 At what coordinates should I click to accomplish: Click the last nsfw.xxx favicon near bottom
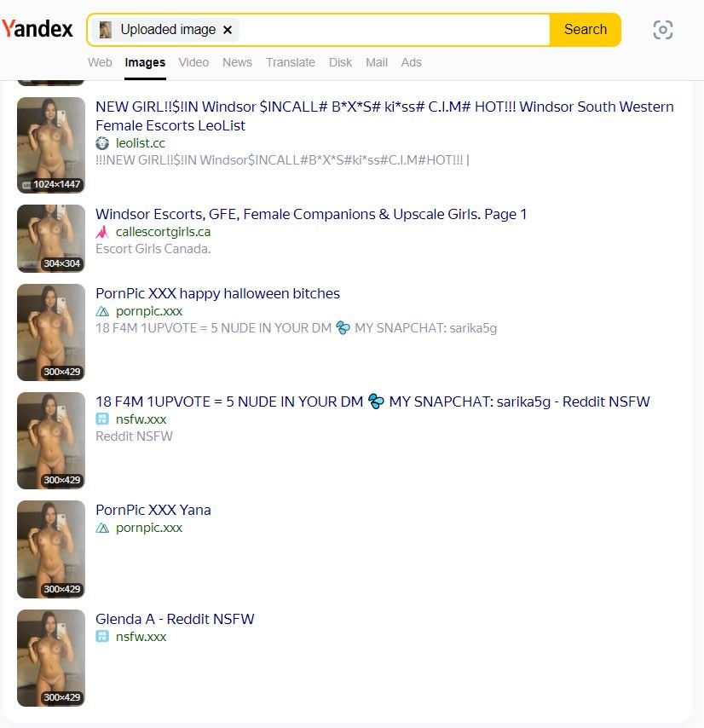[x=102, y=637]
